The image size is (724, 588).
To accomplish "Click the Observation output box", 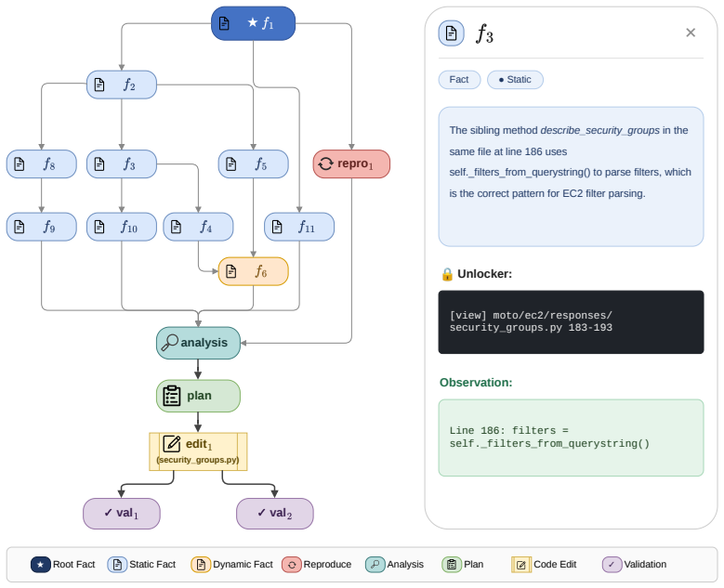I will (x=571, y=438).
